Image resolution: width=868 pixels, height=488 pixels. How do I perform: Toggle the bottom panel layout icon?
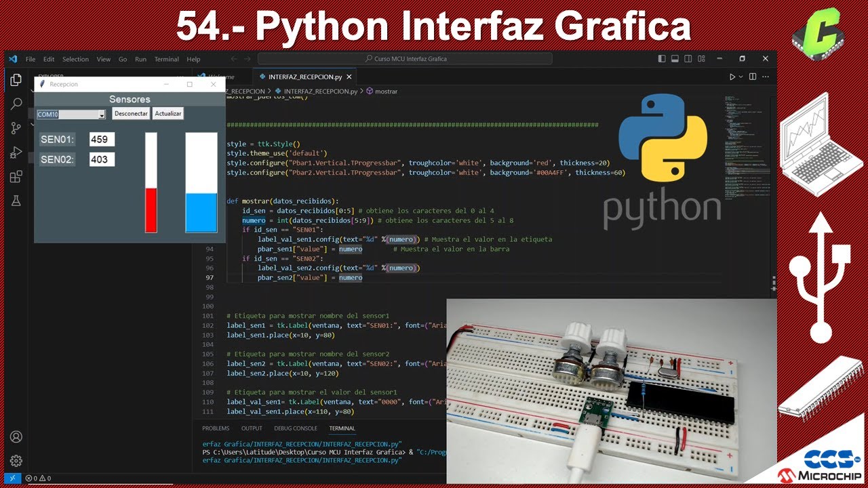[x=675, y=59]
